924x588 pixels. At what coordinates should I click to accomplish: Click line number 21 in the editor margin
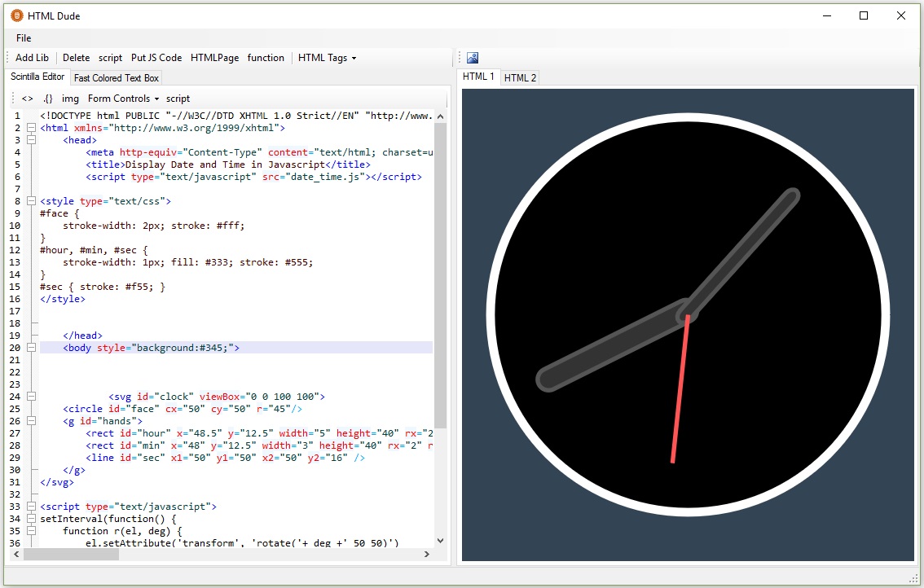point(15,360)
